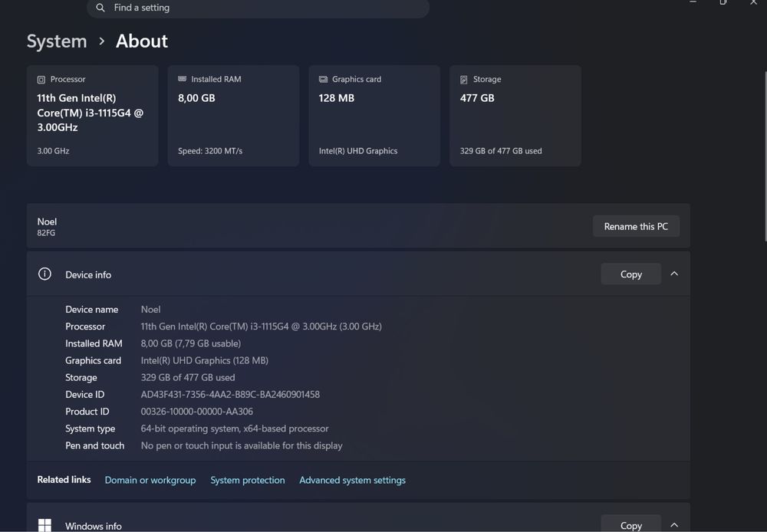Click the Installed RAM icon
The width and height of the screenshot is (767, 532).
tap(182, 79)
